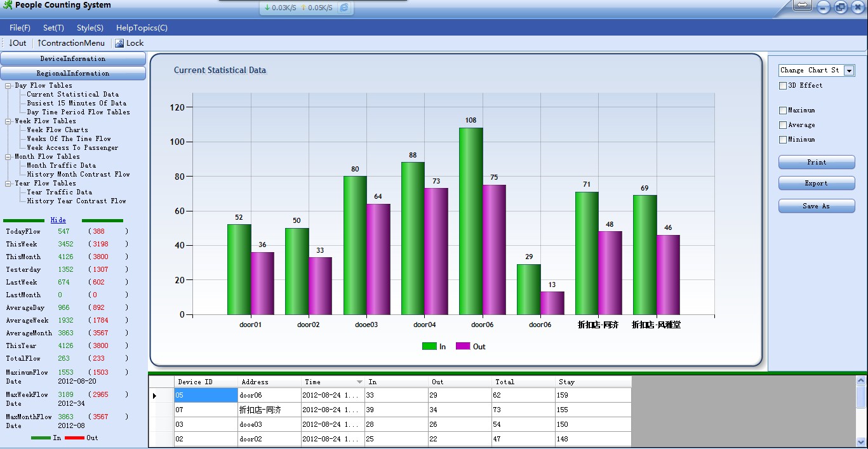Image resolution: width=868 pixels, height=449 pixels.
Task: Toggle the Average checkbox
Action: [x=783, y=125]
